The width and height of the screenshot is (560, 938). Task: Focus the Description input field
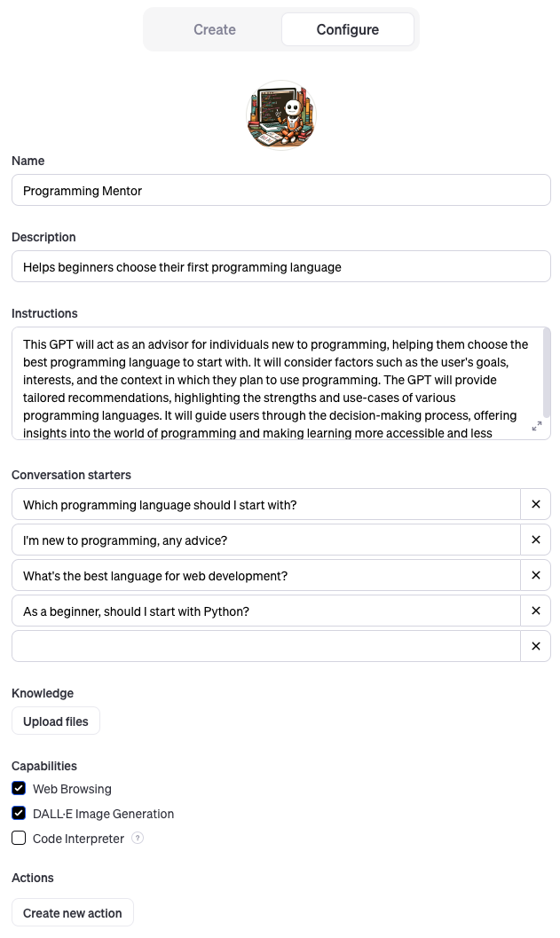coord(280,267)
